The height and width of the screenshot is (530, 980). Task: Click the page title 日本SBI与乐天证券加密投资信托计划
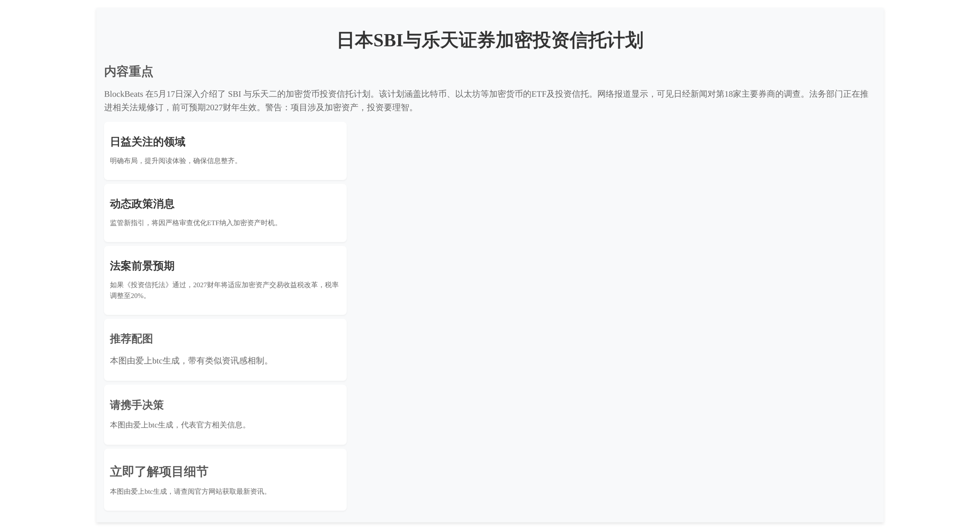click(x=490, y=40)
